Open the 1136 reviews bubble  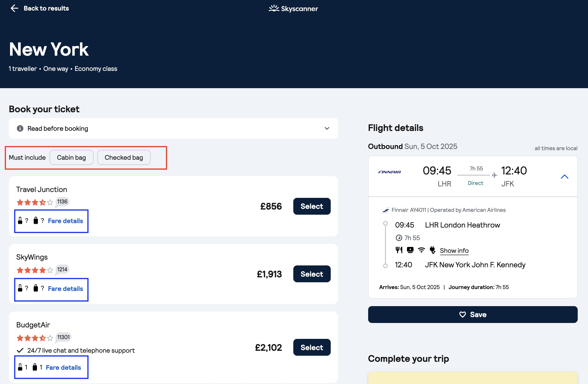click(62, 202)
